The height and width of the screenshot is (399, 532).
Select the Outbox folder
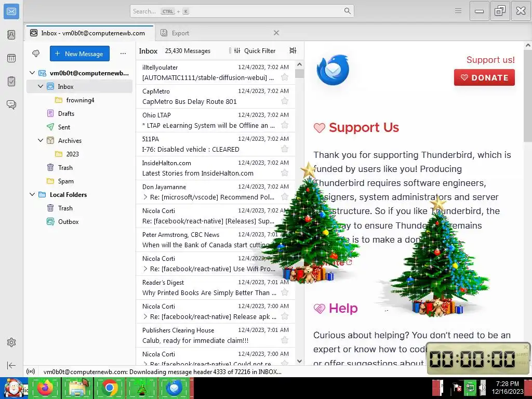(x=79, y=221)
